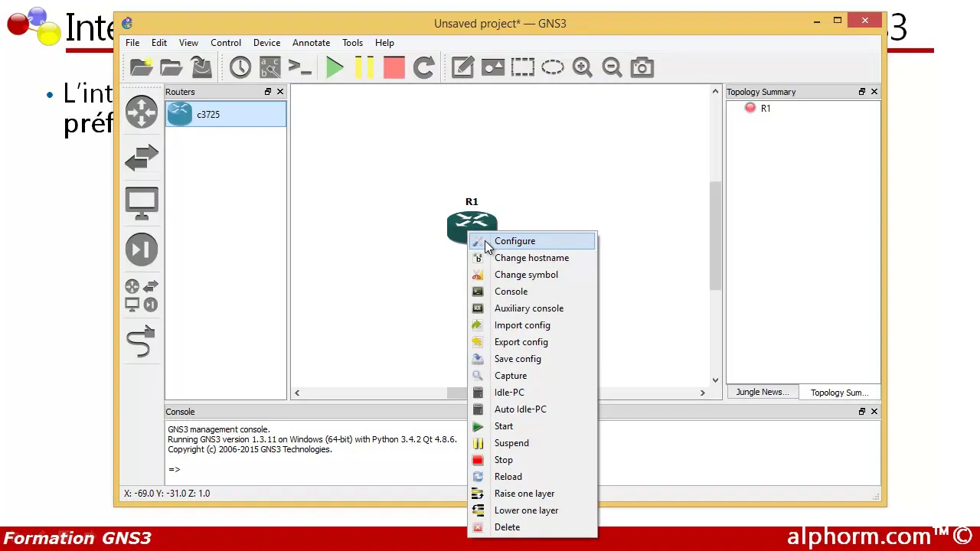Open project using the toolbar folder icon
The width and height of the screenshot is (980, 551).
[171, 67]
